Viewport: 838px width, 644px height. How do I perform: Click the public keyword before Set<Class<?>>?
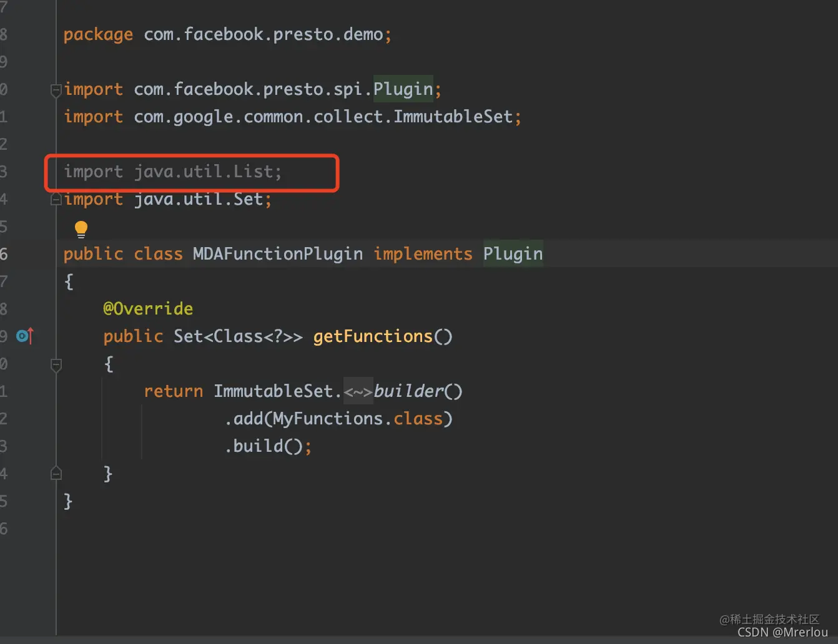coord(133,336)
